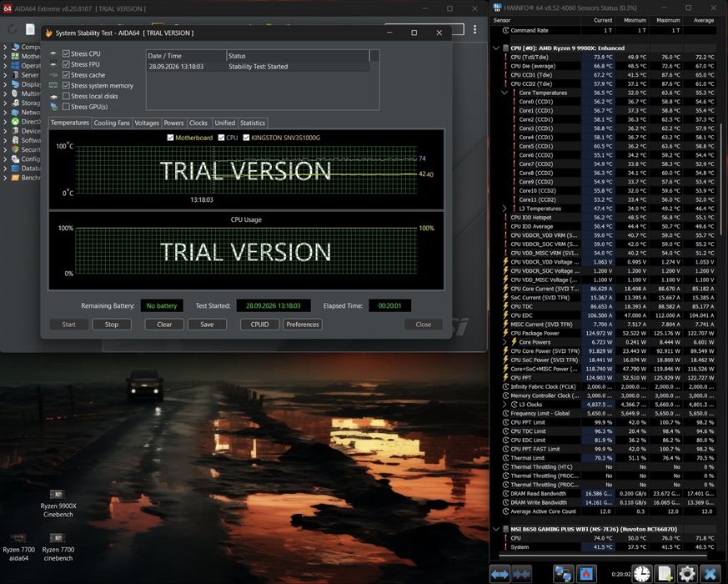Click AIDA64 main window refresh icon
This screenshot has width=728, height=584.
(12, 29)
